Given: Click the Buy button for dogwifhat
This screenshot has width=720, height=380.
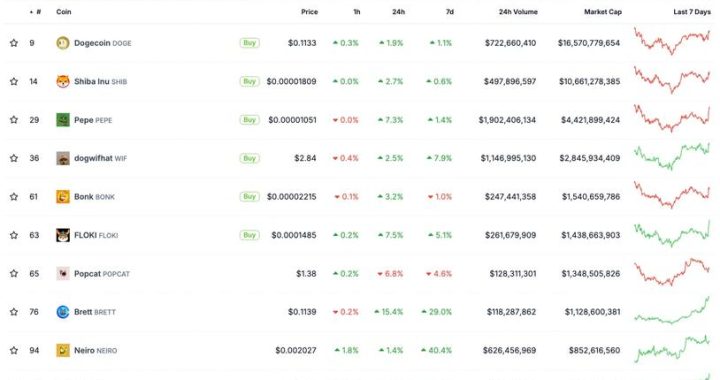Looking at the screenshot, I should pos(249,158).
